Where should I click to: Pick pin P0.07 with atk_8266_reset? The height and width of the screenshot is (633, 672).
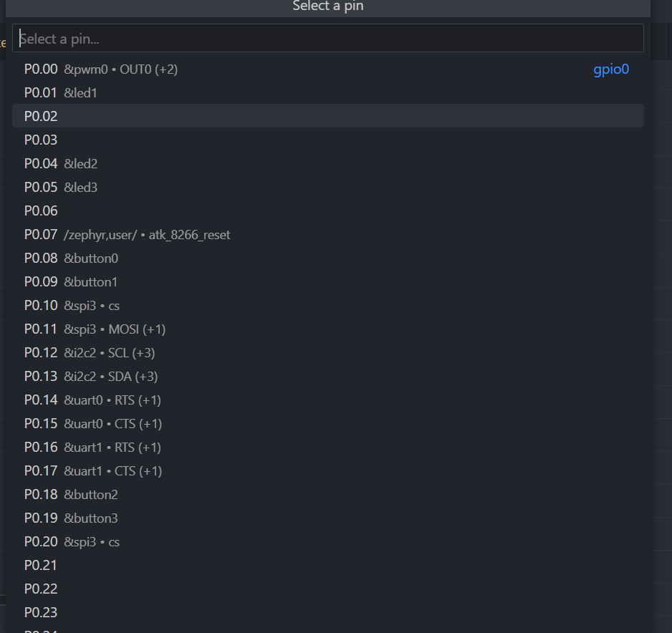pyautogui.click(x=127, y=235)
